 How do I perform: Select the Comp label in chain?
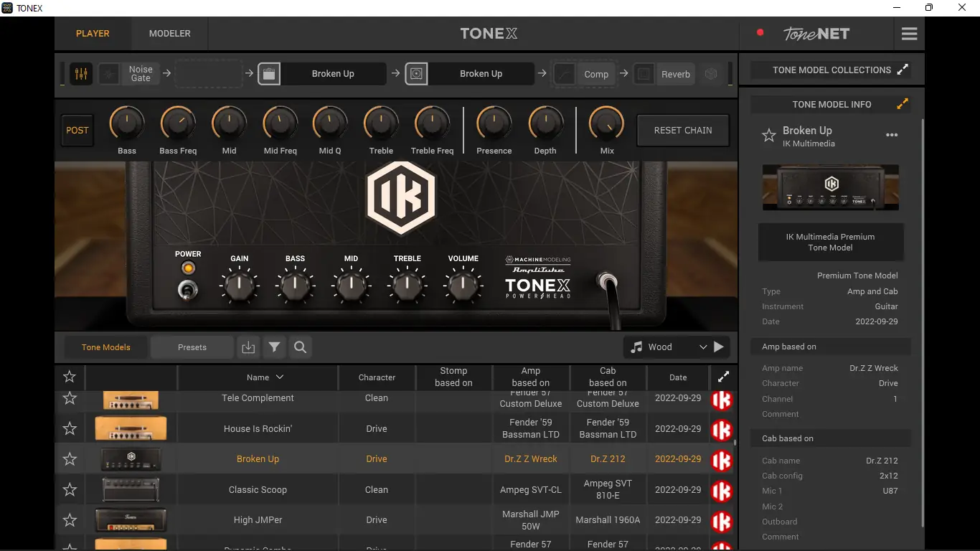tap(596, 74)
